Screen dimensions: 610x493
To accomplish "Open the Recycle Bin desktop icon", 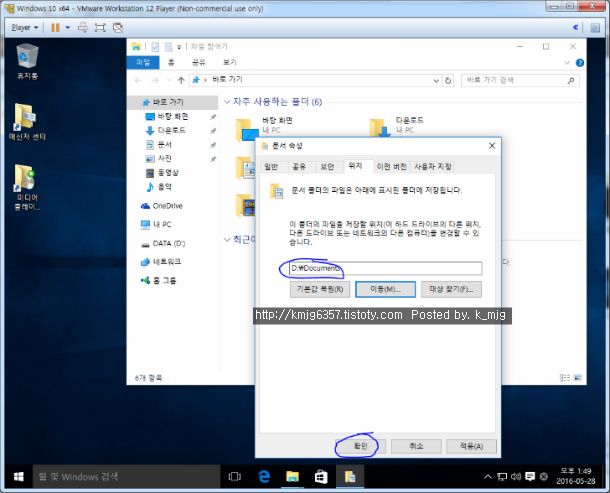I will 27,61.
